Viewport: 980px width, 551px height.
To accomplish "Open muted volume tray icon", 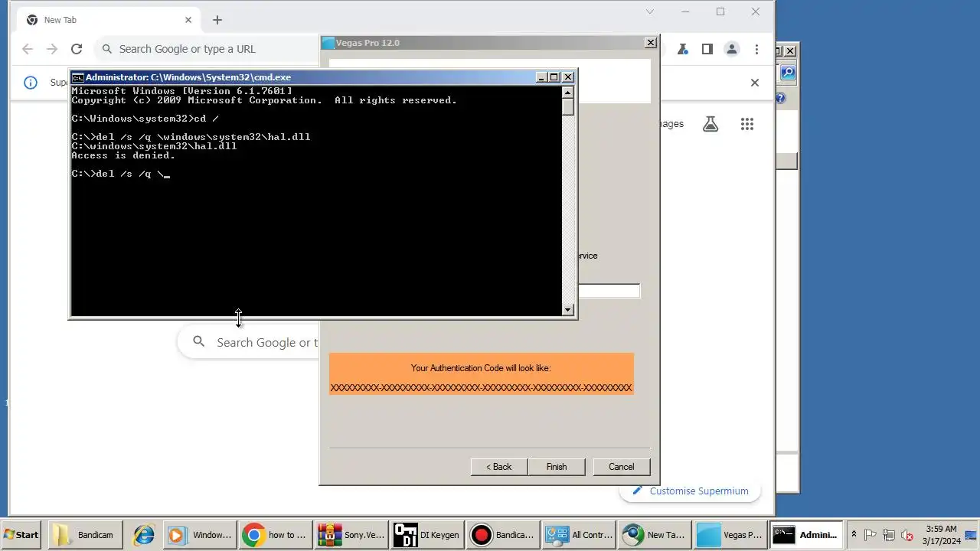I will coord(907,535).
